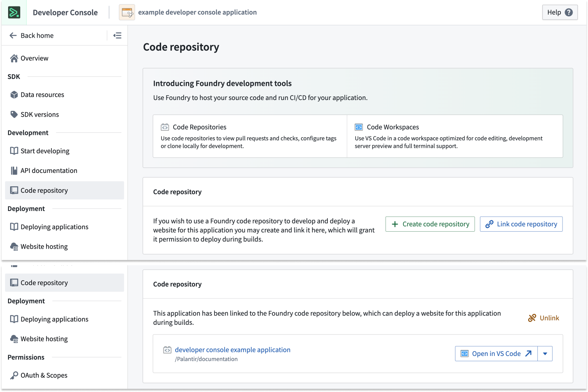This screenshot has width=588, height=392.
Task: Click the Developer Console logo icon
Action: point(14,13)
